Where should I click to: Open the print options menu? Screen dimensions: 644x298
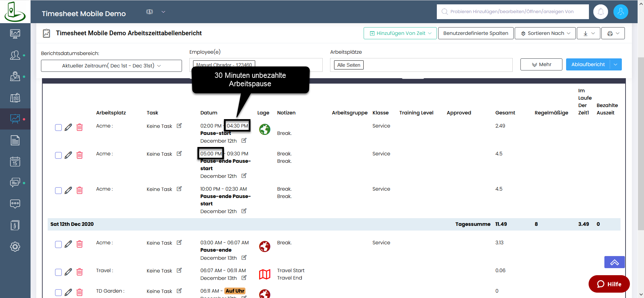(613, 33)
